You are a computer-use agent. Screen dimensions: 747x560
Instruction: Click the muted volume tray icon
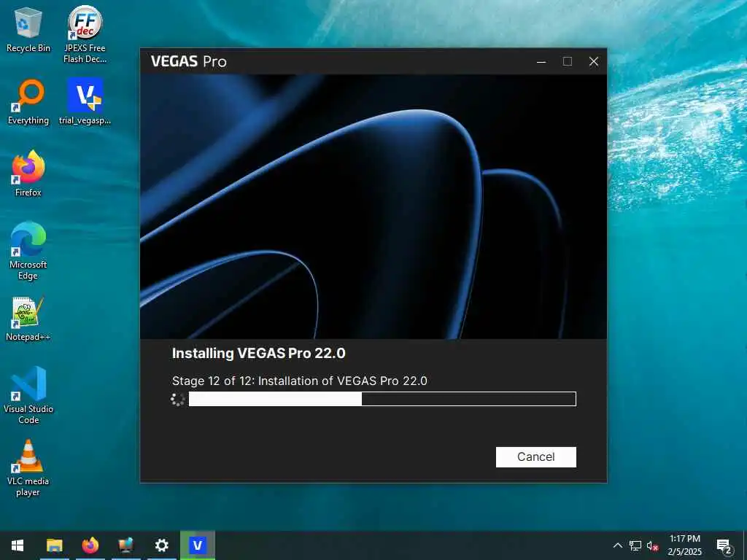pos(652,545)
